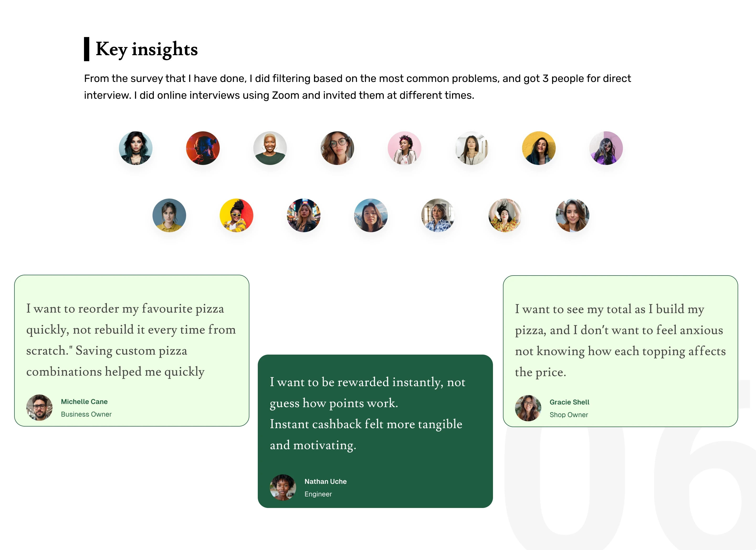Click the avatar with snowy mountain background
756x550 pixels.
371,215
